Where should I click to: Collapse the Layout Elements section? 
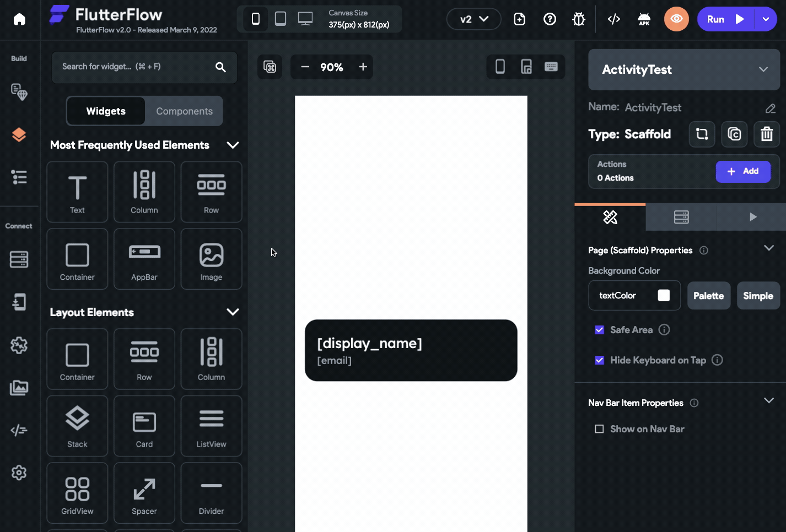coord(233,312)
